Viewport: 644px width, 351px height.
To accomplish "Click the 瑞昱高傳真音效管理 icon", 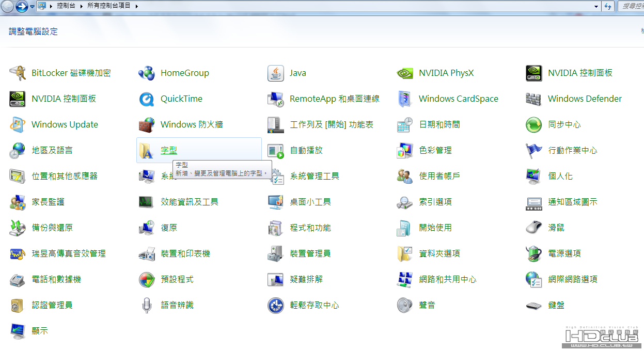I will click(x=18, y=254).
